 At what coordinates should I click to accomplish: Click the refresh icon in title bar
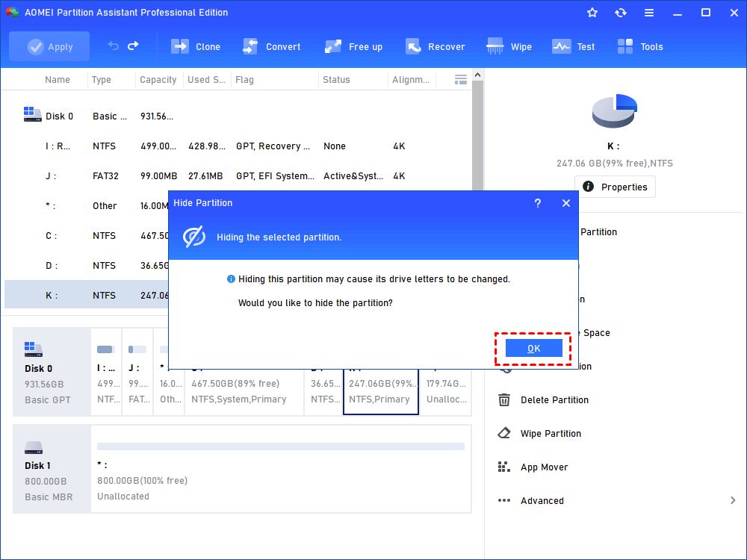[620, 13]
